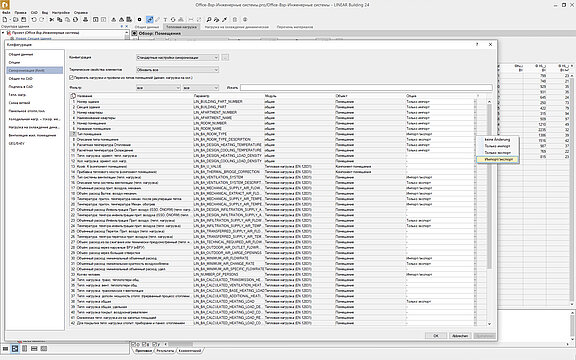
Task: Select 'GEG/EnEV' in dialog sidebar
Action: click(17, 143)
